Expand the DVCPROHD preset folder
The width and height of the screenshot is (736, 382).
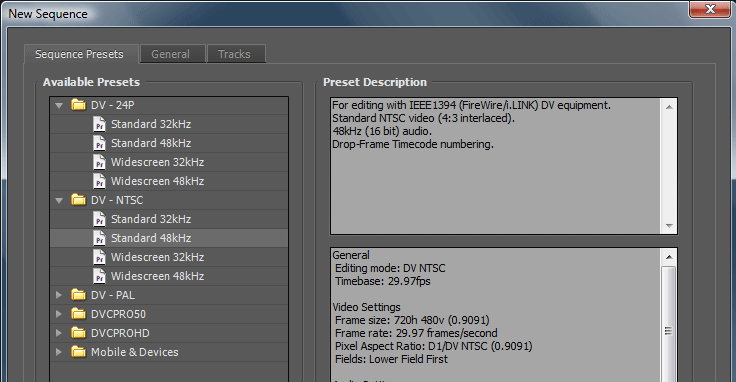pyautogui.click(x=59, y=333)
